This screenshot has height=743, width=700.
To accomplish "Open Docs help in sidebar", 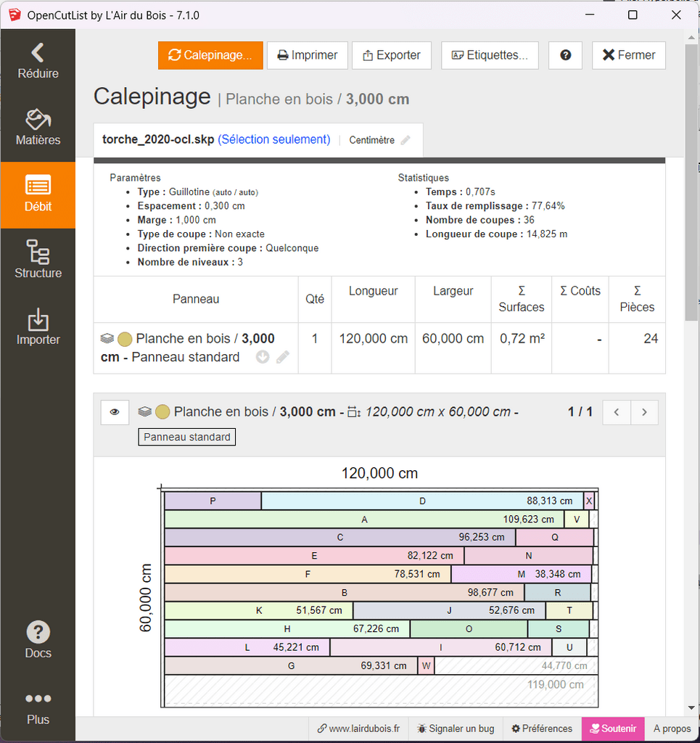I will (38, 639).
